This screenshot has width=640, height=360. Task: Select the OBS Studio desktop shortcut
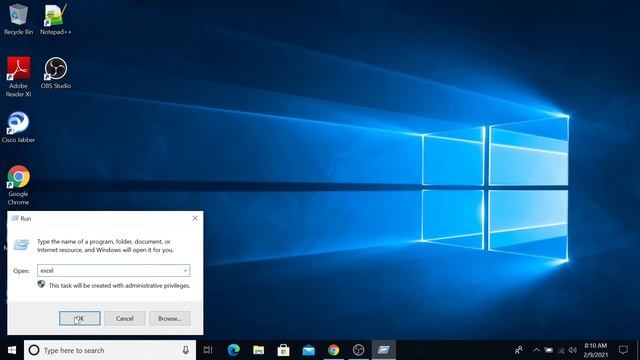point(56,73)
